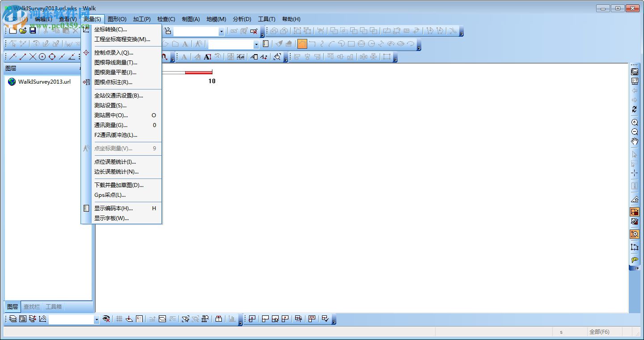Choose 控制点录入(Q)... menu entry

click(121, 53)
